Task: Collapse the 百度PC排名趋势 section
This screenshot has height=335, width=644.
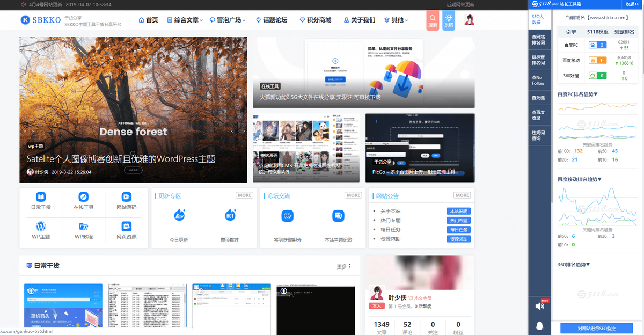Action: [x=577, y=94]
